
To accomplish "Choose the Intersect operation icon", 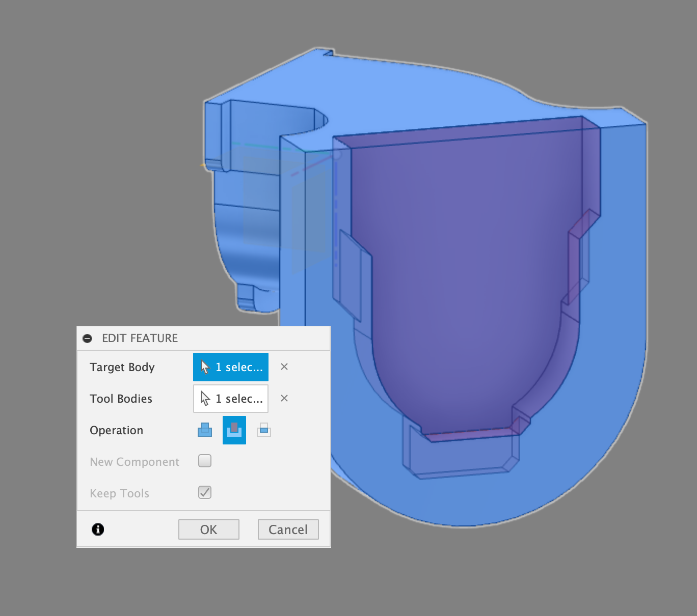I will (264, 430).
